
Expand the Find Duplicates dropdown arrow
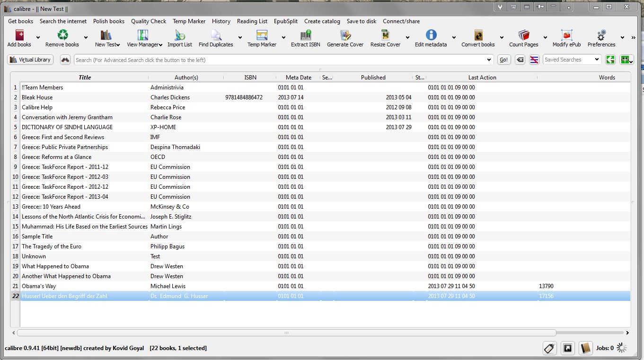(240, 37)
